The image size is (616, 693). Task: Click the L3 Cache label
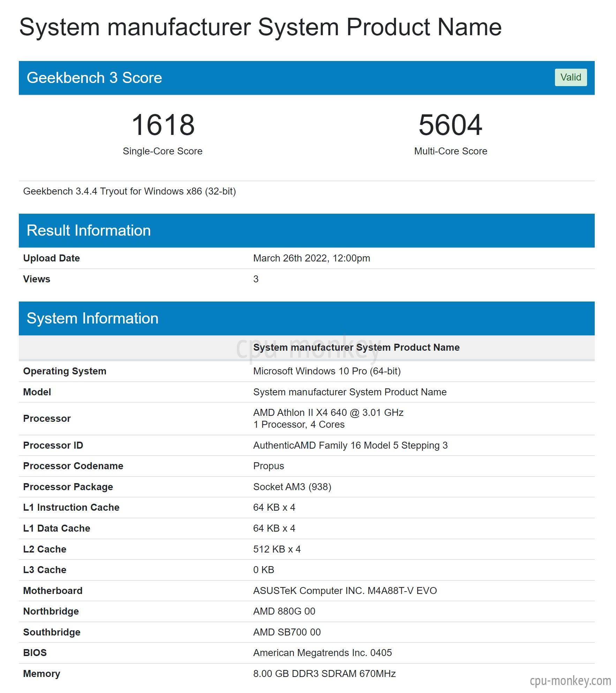click(x=45, y=570)
